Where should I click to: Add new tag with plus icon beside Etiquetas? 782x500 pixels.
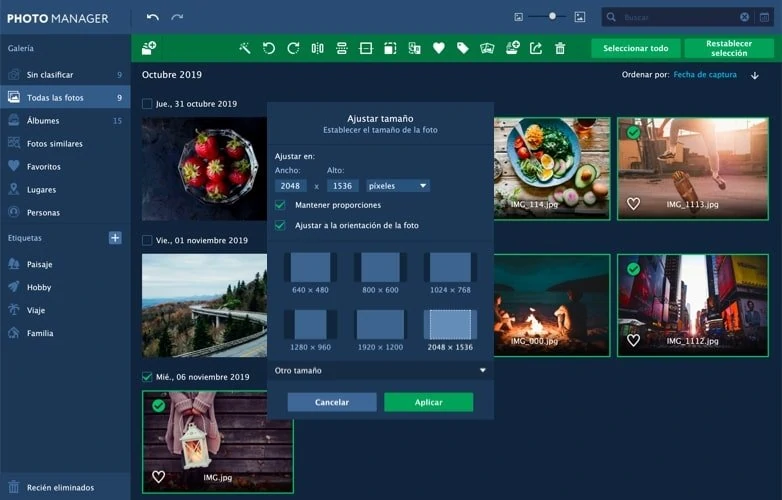coord(115,238)
